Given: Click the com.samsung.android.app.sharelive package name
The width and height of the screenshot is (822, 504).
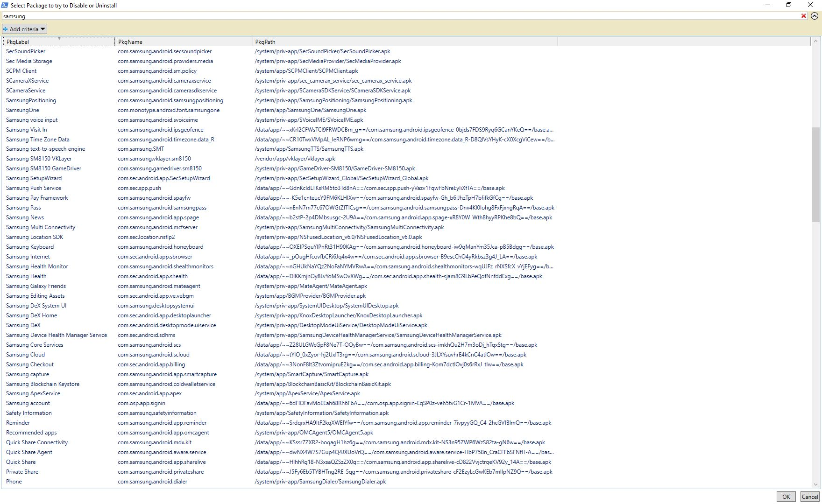Looking at the screenshot, I should 162,462.
